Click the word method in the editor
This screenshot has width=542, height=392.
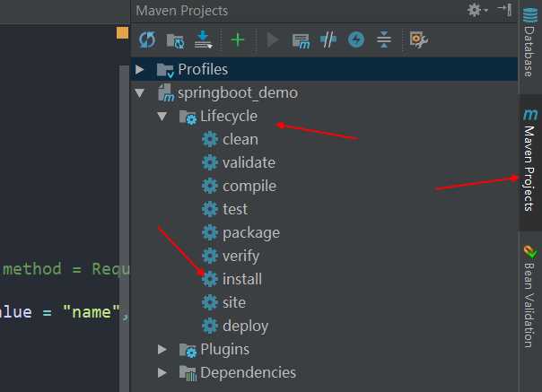(x=32, y=269)
